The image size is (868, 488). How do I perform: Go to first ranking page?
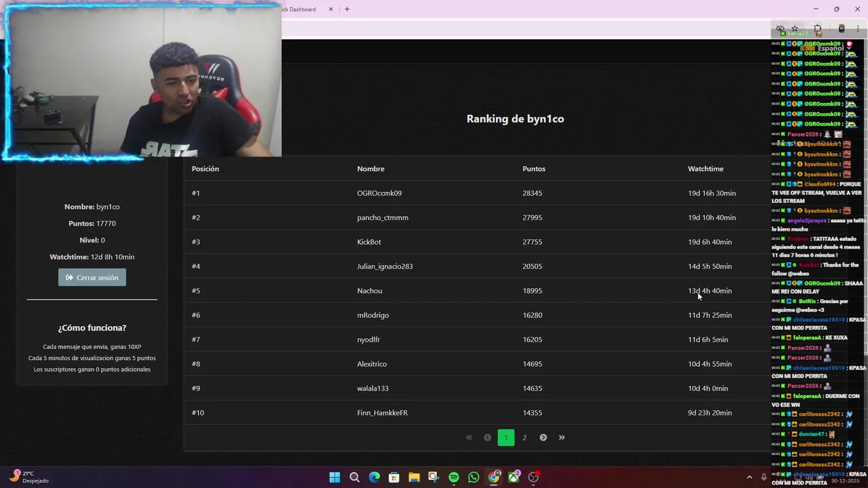tap(469, 438)
